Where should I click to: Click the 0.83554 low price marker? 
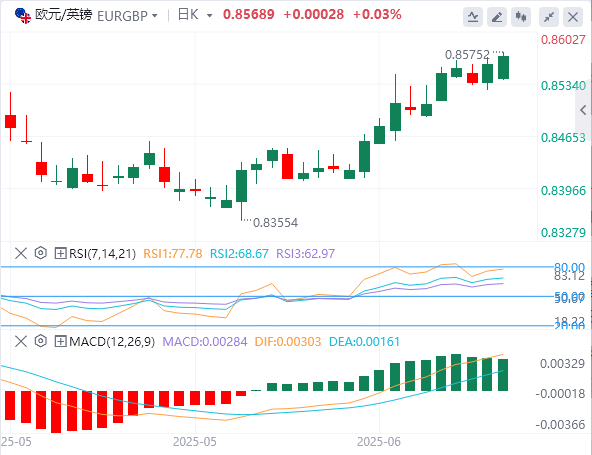[x=275, y=222]
